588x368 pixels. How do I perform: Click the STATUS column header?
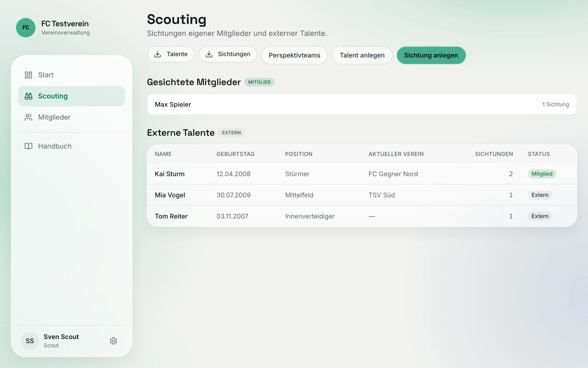click(539, 154)
